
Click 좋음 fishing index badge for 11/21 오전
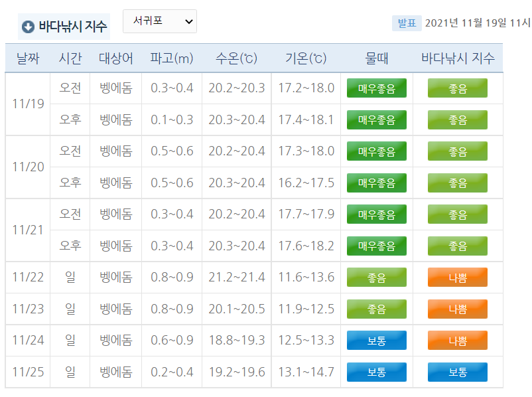[x=458, y=214]
